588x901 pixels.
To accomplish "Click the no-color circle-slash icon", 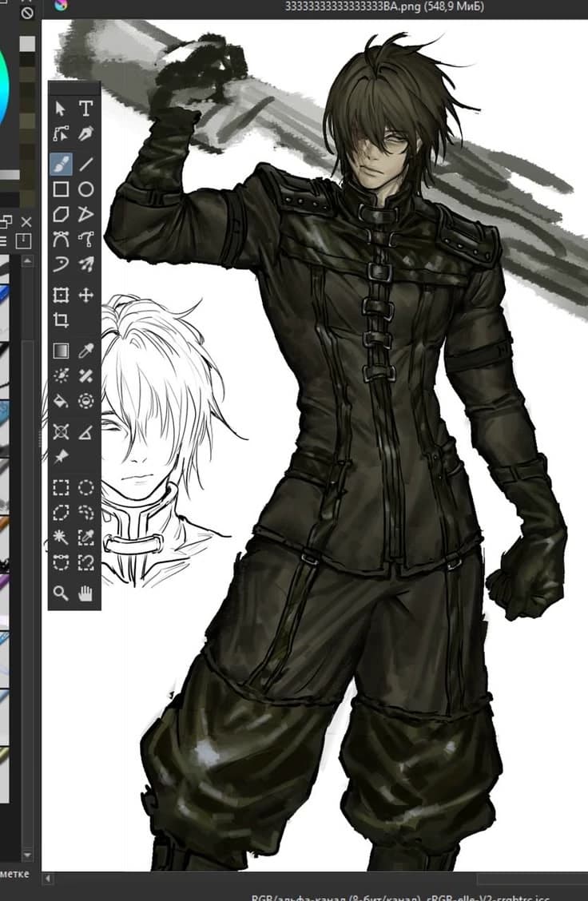I will pyautogui.click(x=27, y=13).
